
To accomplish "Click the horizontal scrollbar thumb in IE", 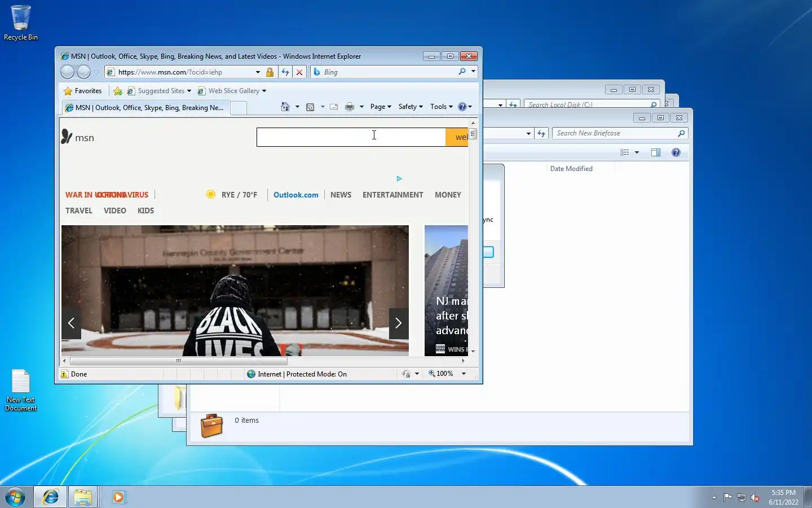I will (x=178, y=361).
